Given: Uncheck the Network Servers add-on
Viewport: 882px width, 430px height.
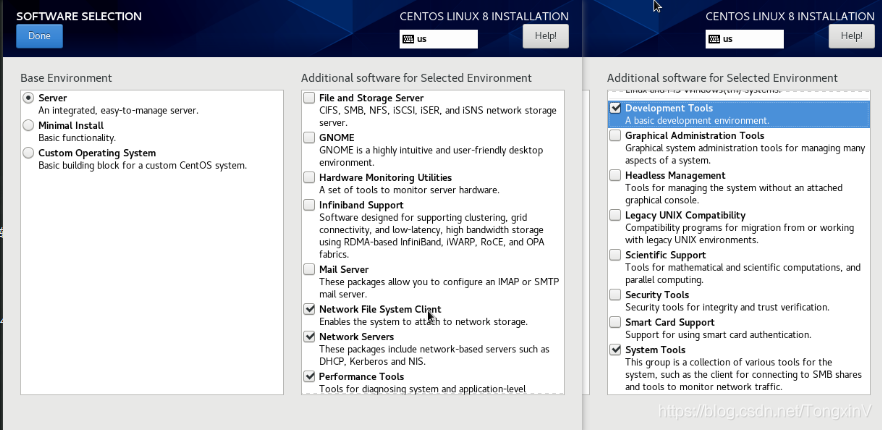Looking at the screenshot, I should [x=309, y=337].
